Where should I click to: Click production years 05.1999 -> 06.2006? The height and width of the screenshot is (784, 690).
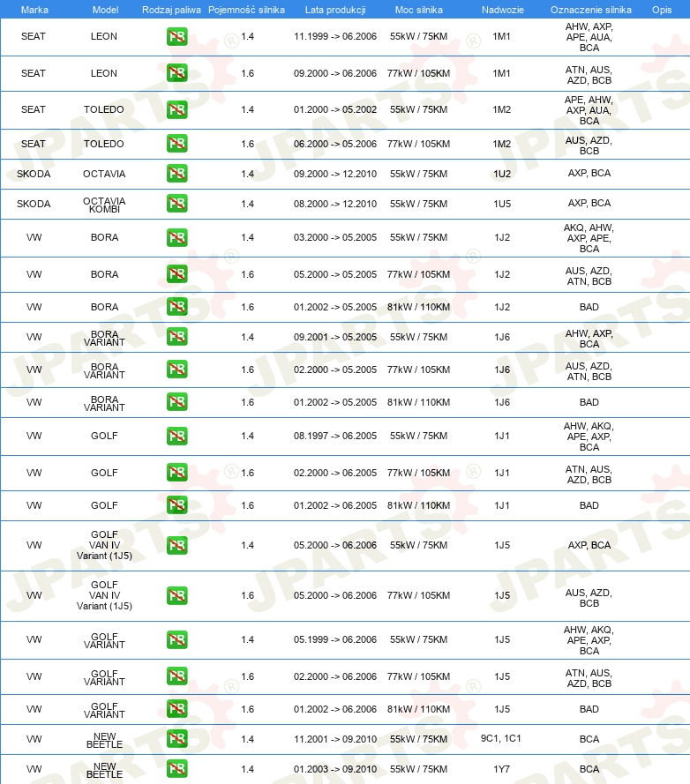coord(335,639)
